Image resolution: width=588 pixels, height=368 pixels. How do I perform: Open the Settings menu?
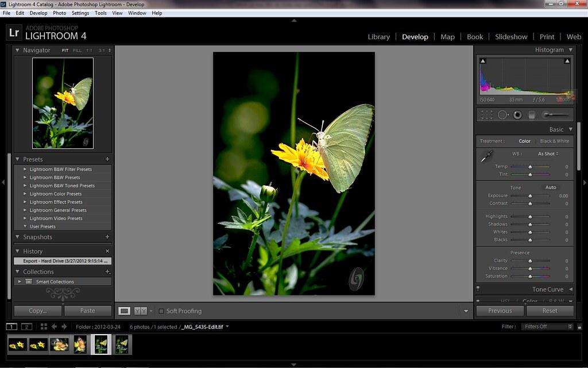point(80,13)
